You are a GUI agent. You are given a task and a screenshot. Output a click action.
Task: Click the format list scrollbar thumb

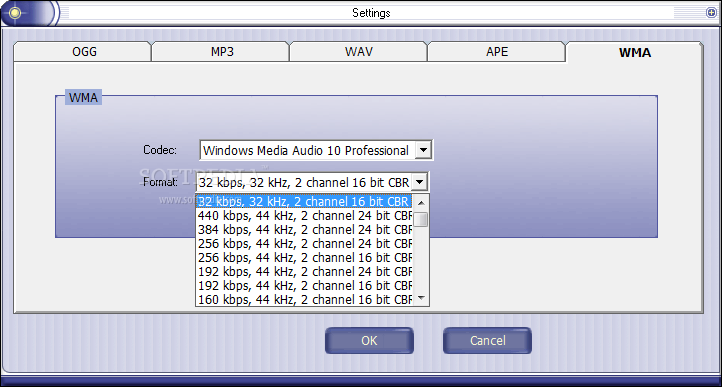coord(420,219)
